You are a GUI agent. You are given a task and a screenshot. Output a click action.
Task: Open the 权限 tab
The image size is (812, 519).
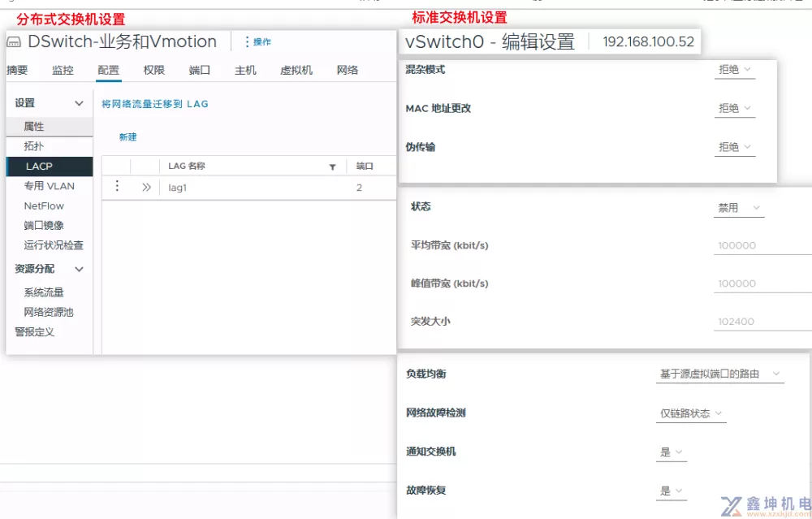click(x=153, y=70)
